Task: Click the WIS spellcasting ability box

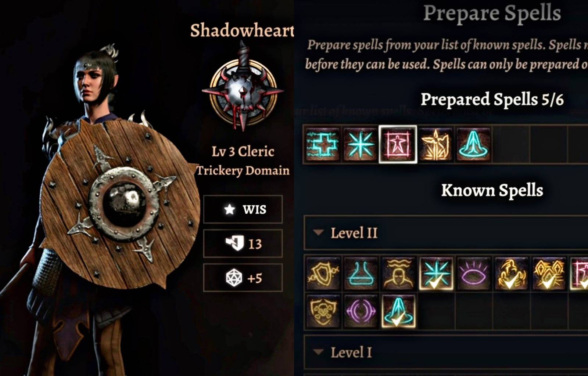Action: [243, 209]
